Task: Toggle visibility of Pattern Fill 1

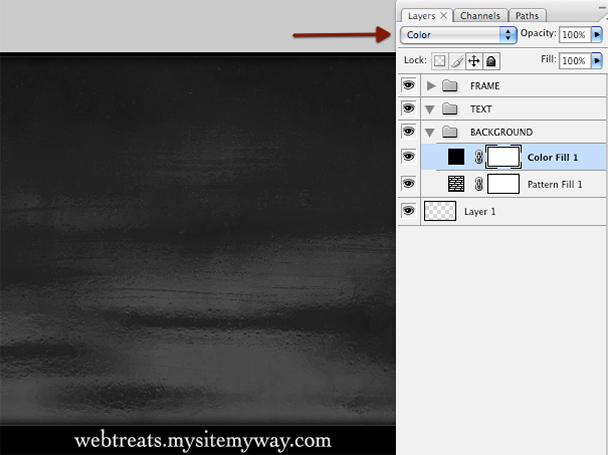Action: click(x=408, y=183)
